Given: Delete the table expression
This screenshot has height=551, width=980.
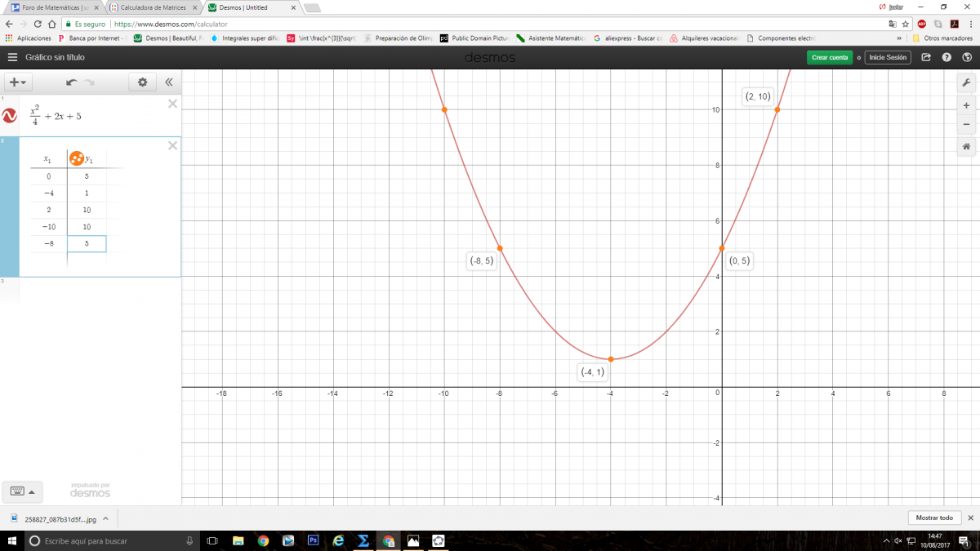Looking at the screenshot, I should pyautogui.click(x=172, y=145).
